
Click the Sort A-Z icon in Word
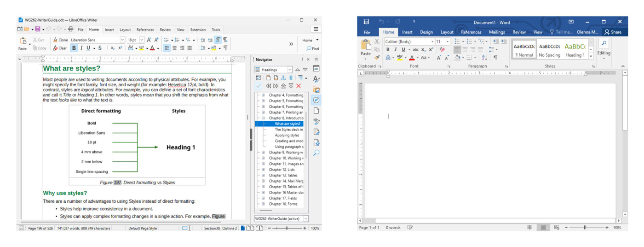[484, 58]
